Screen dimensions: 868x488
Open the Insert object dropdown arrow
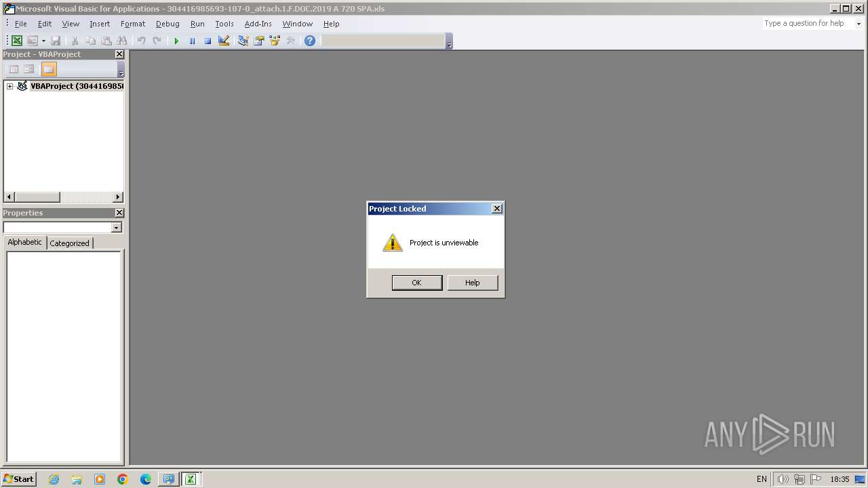point(43,41)
